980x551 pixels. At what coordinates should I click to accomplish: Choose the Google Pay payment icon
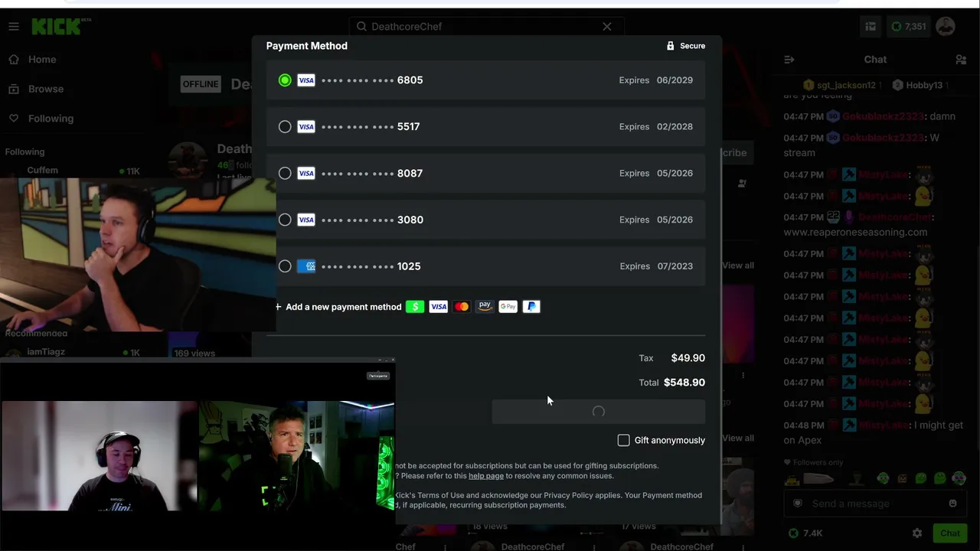[x=508, y=307]
